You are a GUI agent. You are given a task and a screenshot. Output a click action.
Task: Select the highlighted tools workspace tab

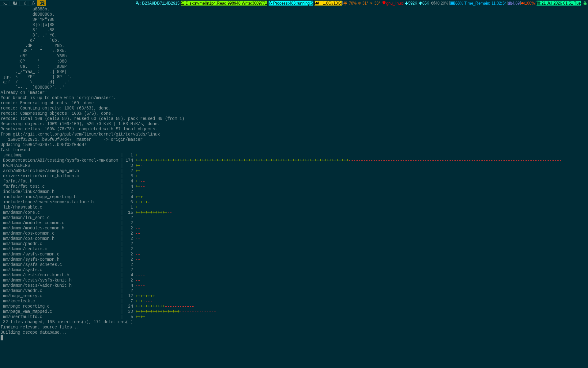42,3
